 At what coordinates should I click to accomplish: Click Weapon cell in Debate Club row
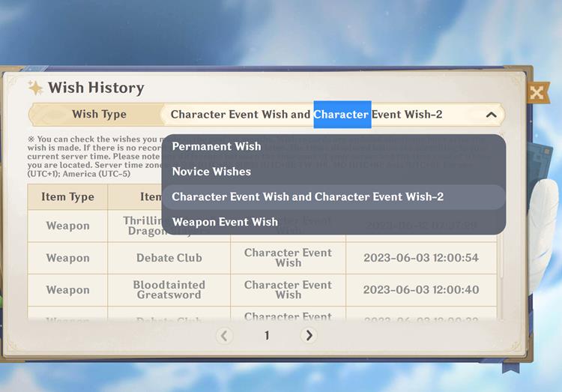pos(67,258)
